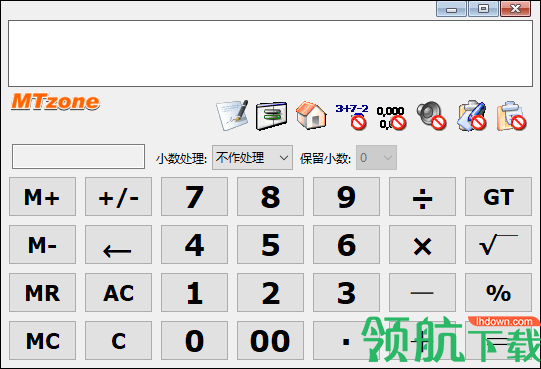Click the C clear button
The height and width of the screenshot is (369, 541).
tap(118, 341)
